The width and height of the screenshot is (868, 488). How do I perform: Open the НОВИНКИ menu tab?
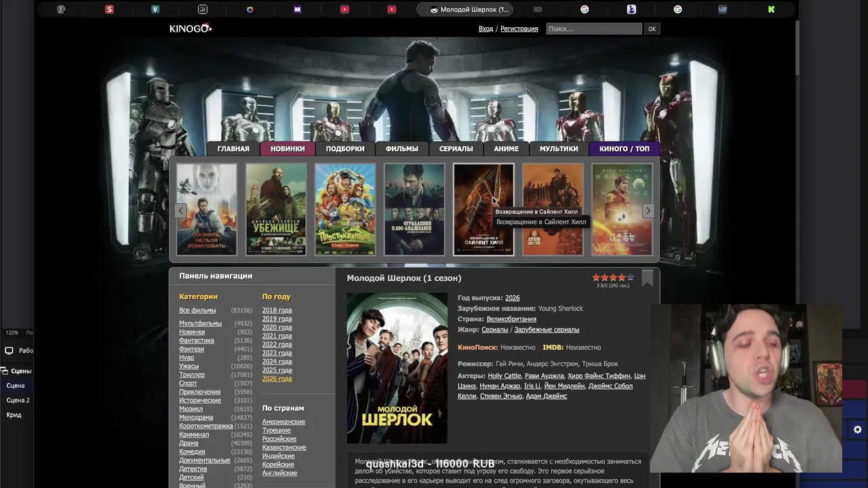tap(288, 148)
